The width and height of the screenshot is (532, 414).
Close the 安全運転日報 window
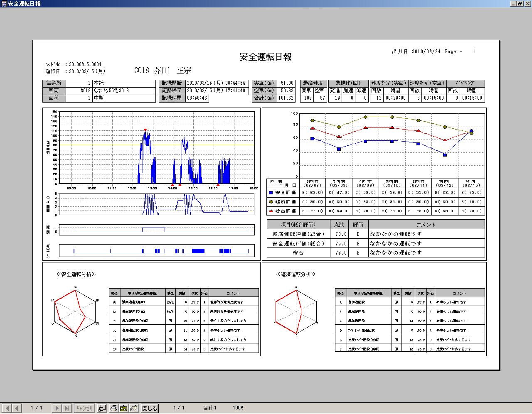[527, 3]
